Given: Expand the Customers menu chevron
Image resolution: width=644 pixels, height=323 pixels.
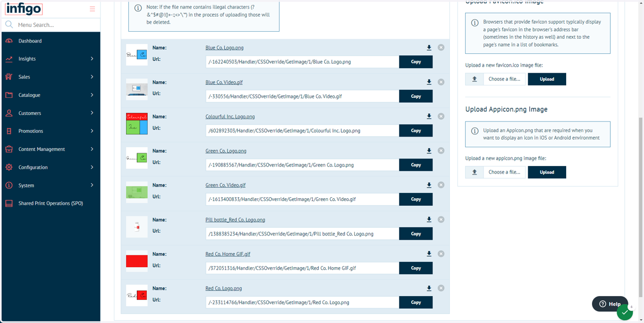Looking at the screenshot, I should tap(92, 113).
